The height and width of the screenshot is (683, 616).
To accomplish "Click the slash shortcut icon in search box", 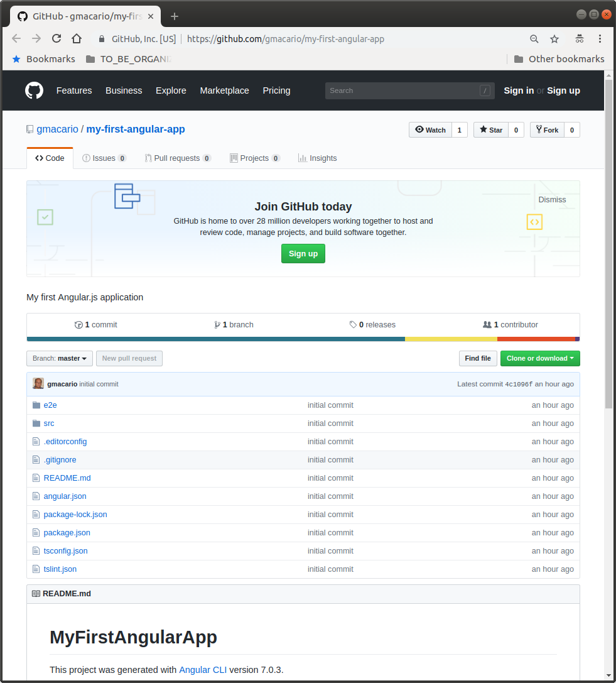I will [x=485, y=90].
